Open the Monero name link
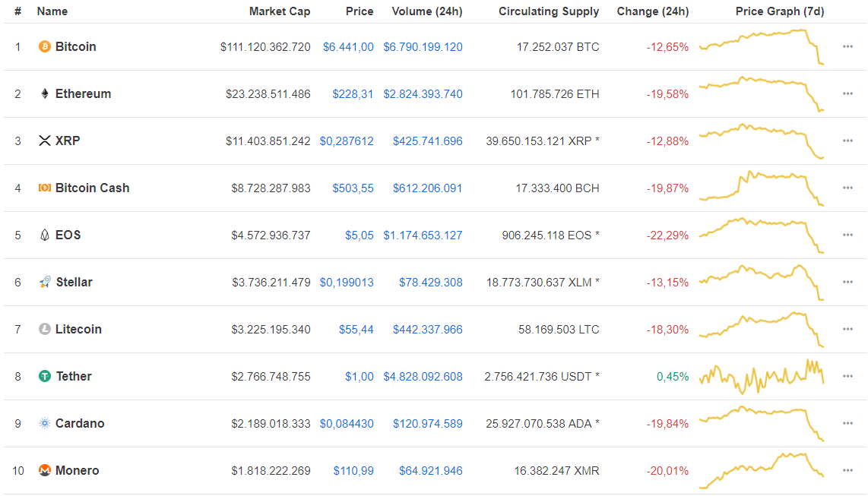868x496 pixels. pyautogui.click(x=77, y=471)
